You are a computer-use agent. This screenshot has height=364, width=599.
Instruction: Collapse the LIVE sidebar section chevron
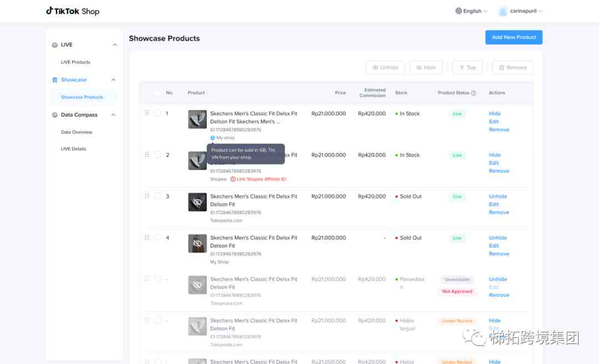pos(114,45)
